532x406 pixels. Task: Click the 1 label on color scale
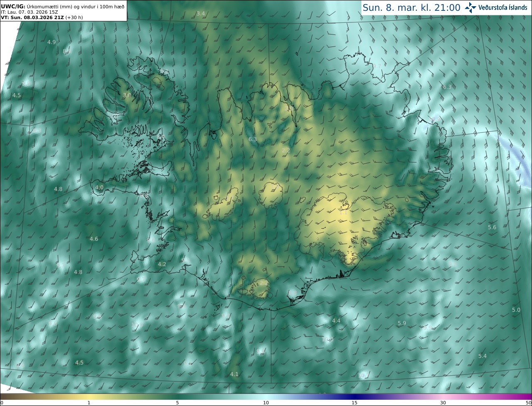(x=89, y=403)
